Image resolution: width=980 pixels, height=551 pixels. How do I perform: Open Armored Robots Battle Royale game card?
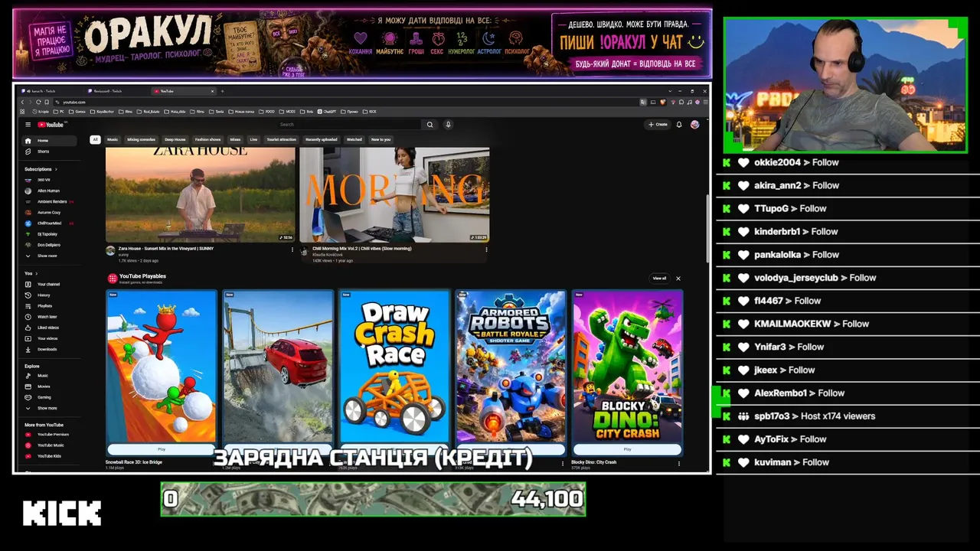[x=511, y=366]
